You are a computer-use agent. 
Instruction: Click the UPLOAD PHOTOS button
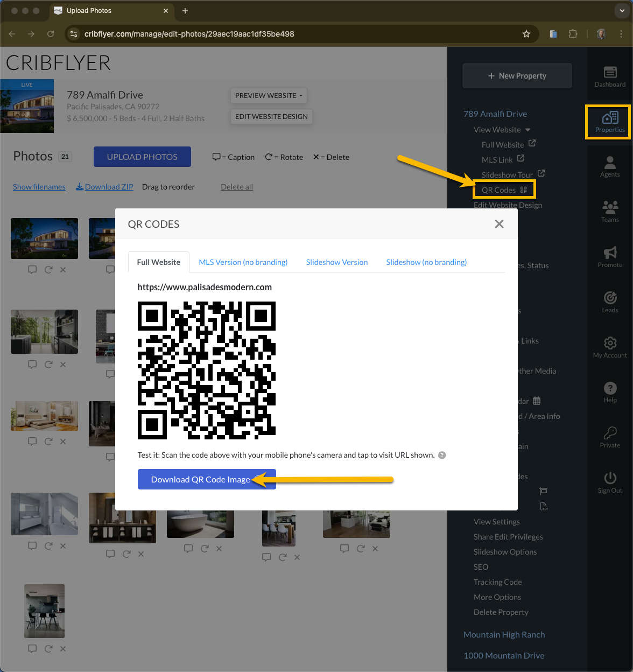pyautogui.click(x=142, y=157)
